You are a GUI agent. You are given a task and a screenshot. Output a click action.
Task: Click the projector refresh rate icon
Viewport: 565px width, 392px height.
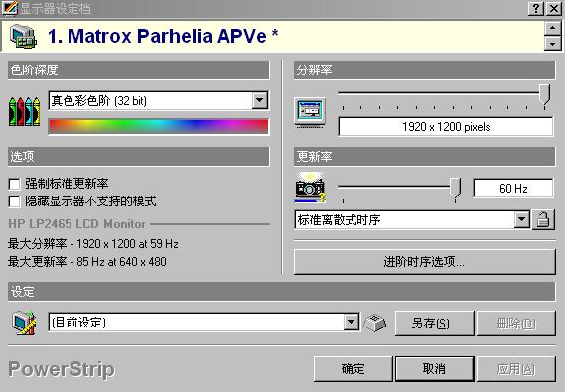pos(310,188)
